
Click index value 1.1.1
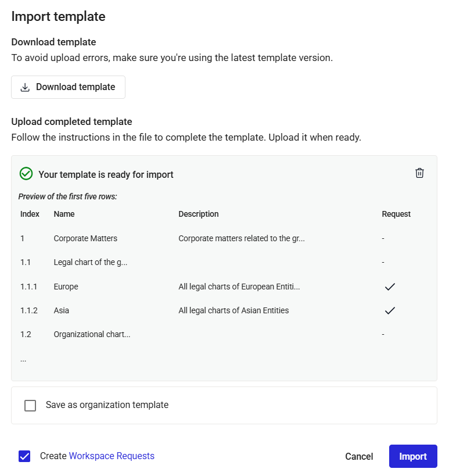point(28,287)
